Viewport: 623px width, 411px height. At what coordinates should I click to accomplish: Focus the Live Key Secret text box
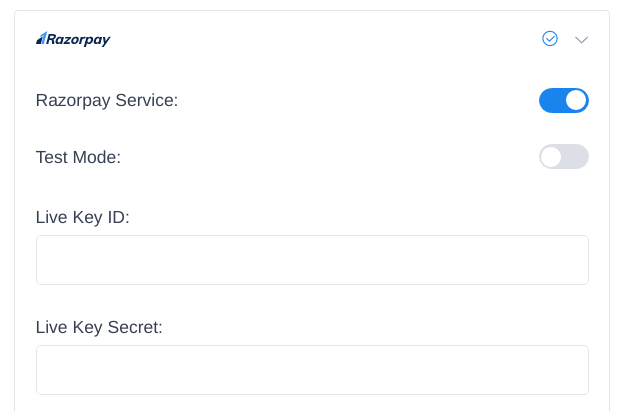click(x=312, y=370)
